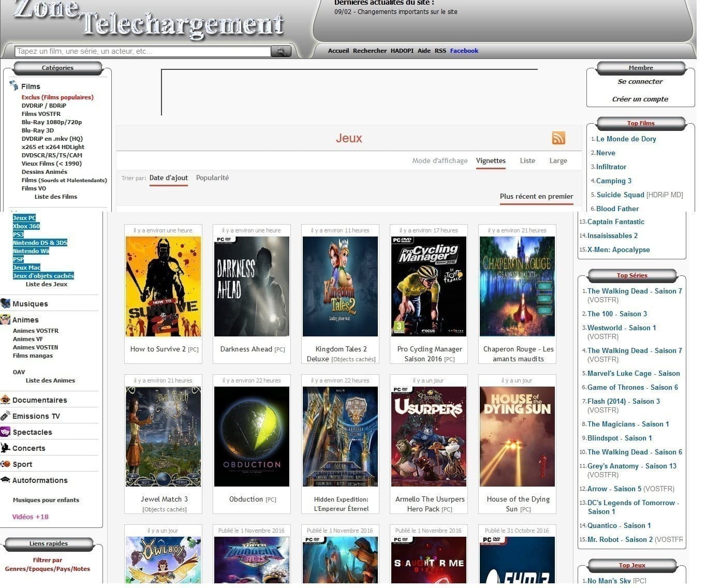
Task: Click the search magnifier button
Action: point(281,51)
